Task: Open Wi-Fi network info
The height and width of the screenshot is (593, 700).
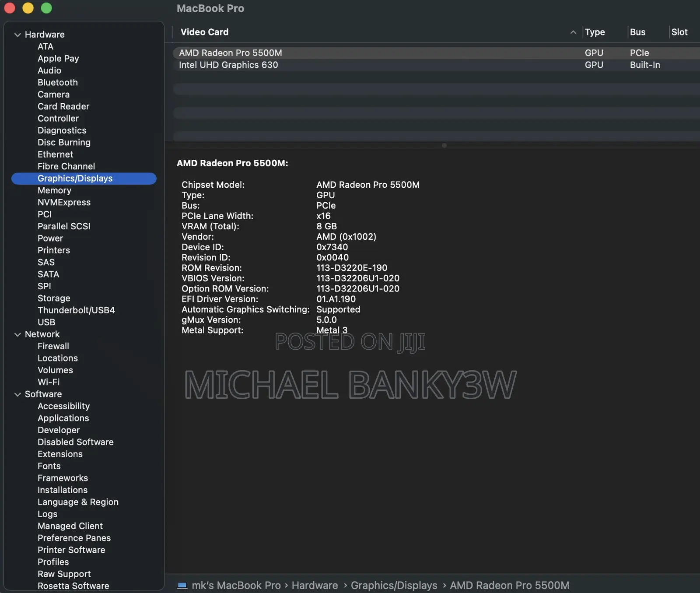Action: 49,382
